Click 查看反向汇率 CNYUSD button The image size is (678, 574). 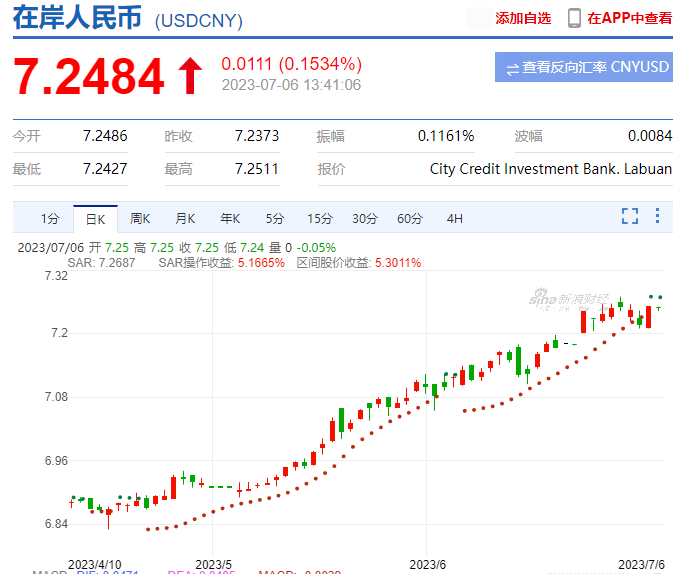click(x=583, y=67)
